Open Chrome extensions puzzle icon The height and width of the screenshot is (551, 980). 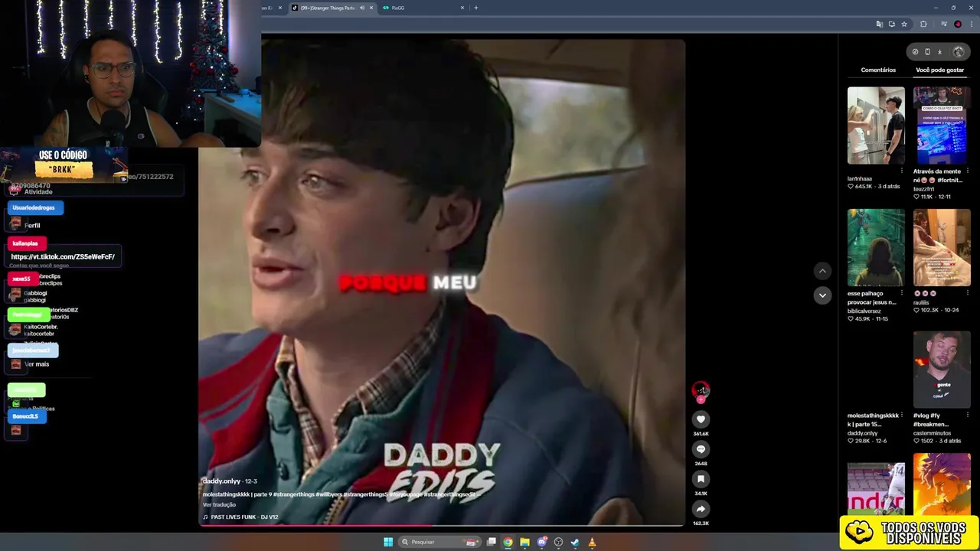[x=923, y=24]
